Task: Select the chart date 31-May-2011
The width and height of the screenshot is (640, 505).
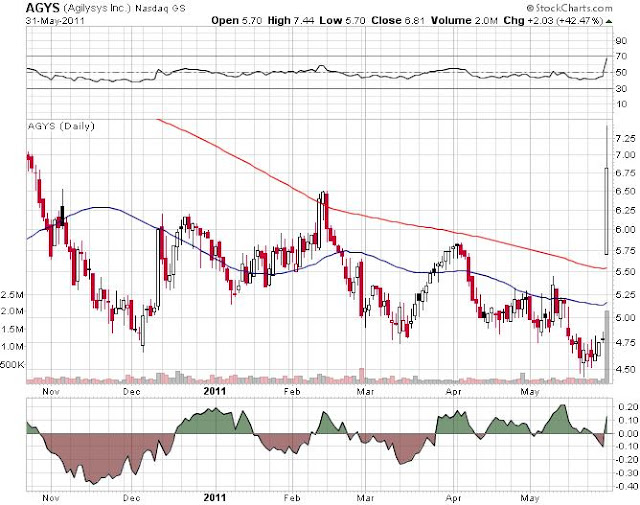Action: pyautogui.click(x=55, y=20)
